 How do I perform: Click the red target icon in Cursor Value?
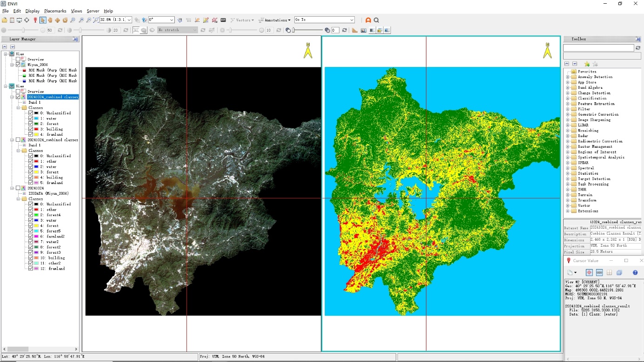(x=589, y=272)
